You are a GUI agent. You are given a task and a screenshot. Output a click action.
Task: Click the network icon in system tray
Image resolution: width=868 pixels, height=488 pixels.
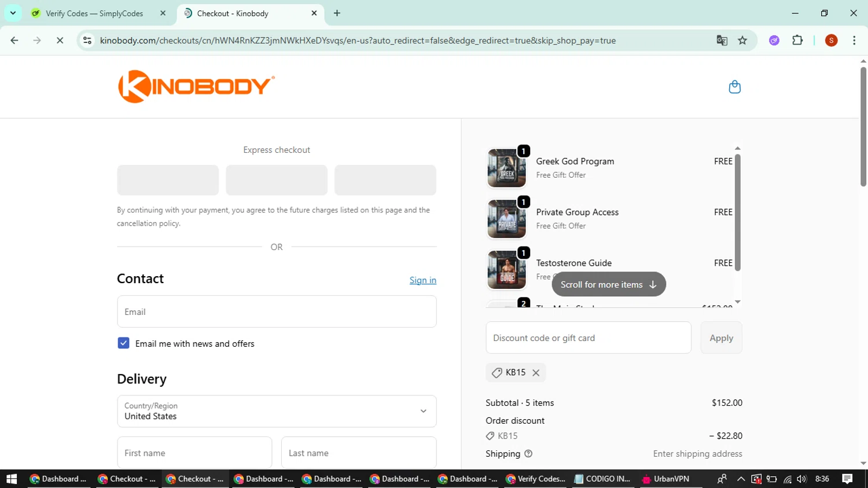pos(787,479)
